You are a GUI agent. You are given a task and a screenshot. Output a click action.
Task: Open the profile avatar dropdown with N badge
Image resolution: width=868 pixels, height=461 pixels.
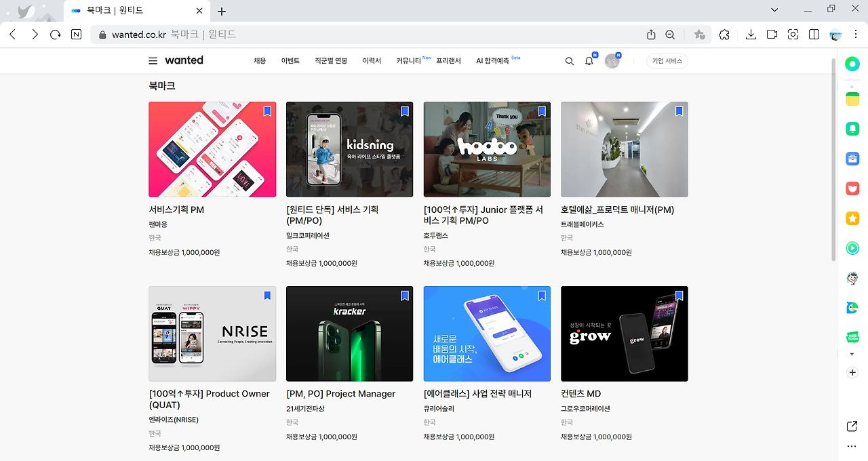[612, 60]
